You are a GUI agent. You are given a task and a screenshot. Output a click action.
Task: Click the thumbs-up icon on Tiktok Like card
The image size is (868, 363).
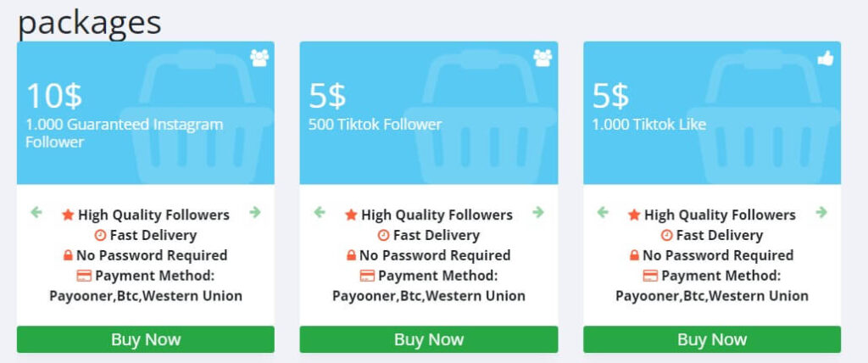coord(826,58)
